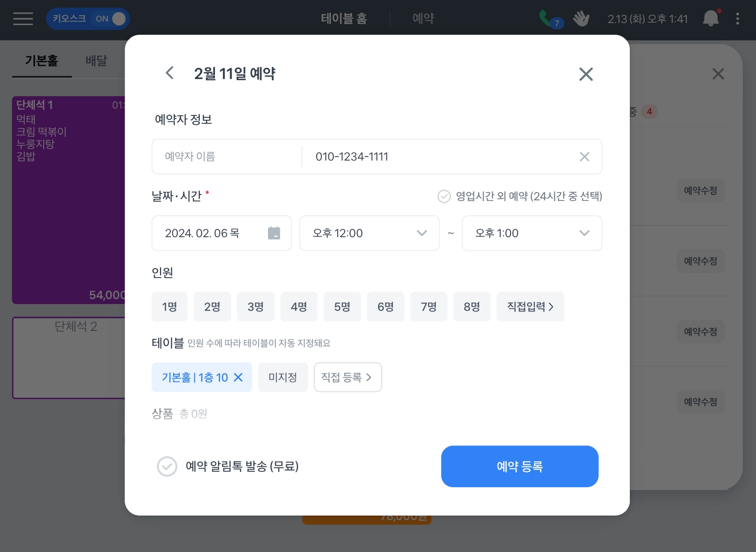Open the hamburger menu icon
The height and width of the screenshot is (552, 756).
click(x=23, y=19)
